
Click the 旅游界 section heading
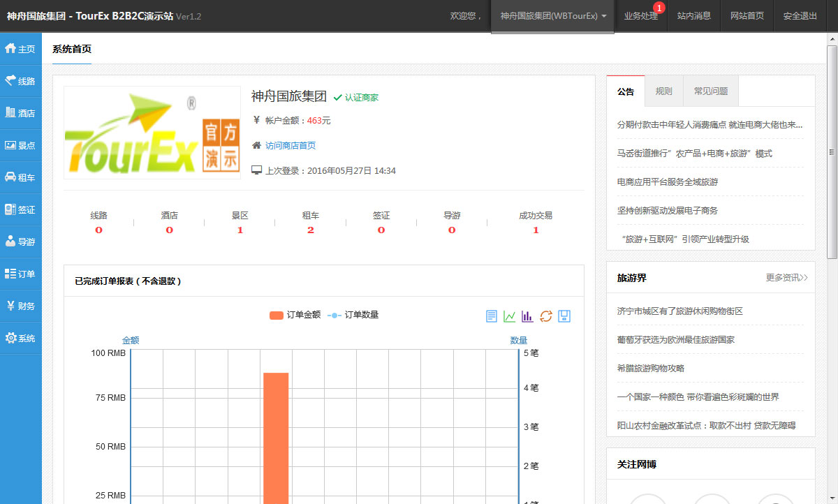tap(632, 278)
